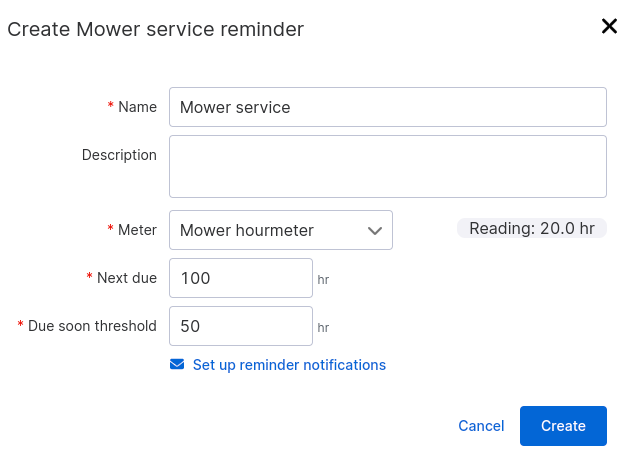Click the hr unit next to Next due
The image size is (626, 454).
point(323,280)
